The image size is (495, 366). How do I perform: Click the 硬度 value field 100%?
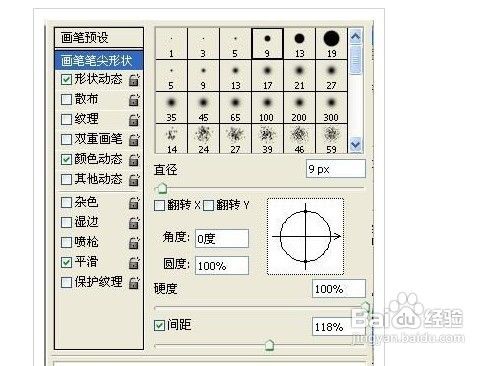339,289
